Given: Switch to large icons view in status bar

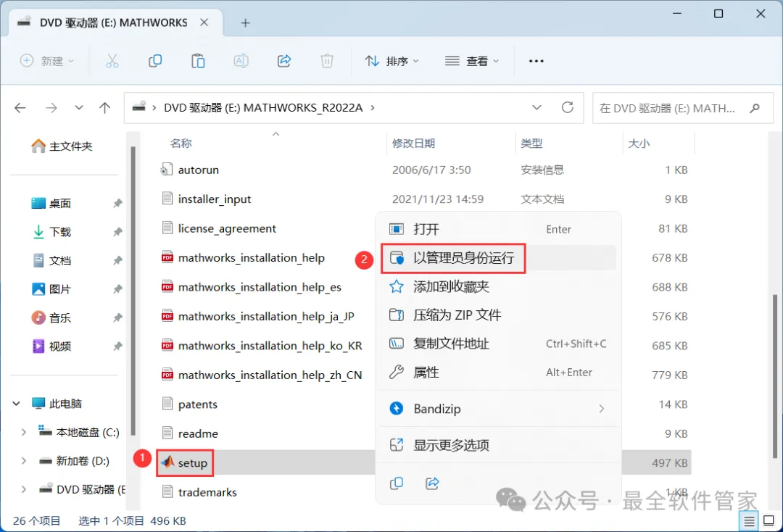Looking at the screenshot, I should pyautogui.click(x=769, y=521).
